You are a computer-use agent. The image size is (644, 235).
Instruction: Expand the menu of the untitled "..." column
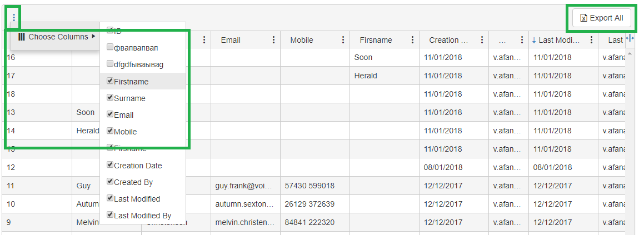coord(522,40)
